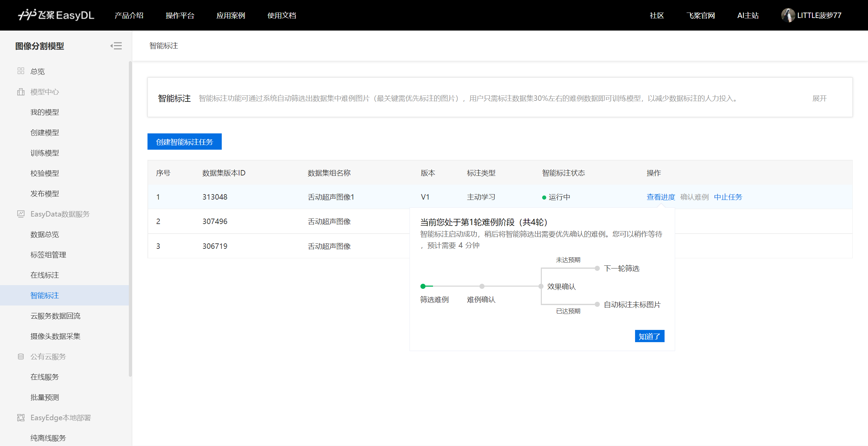Click the 飞桨 EasyDL logo
The image size is (868, 446).
tap(56, 15)
